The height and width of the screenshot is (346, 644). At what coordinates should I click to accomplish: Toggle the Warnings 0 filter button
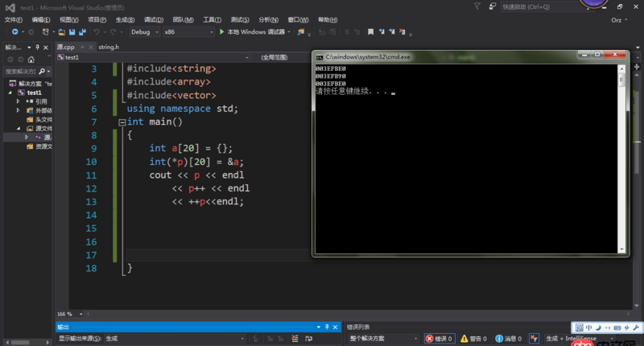[473, 338]
